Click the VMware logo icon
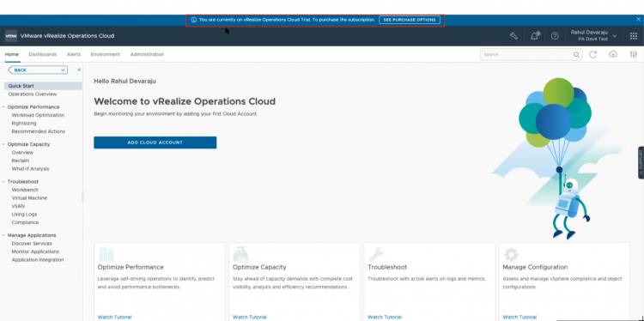 point(11,36)
